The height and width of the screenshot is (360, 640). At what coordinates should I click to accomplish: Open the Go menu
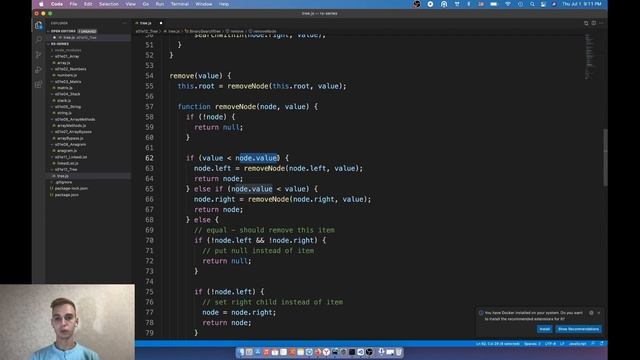[x=146, y=4]
